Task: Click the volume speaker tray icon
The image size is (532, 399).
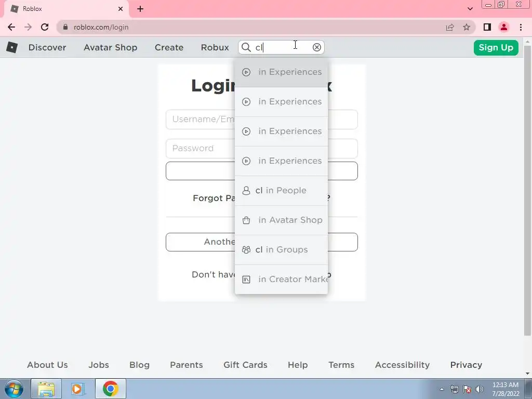Action: [x=480, y=389]
